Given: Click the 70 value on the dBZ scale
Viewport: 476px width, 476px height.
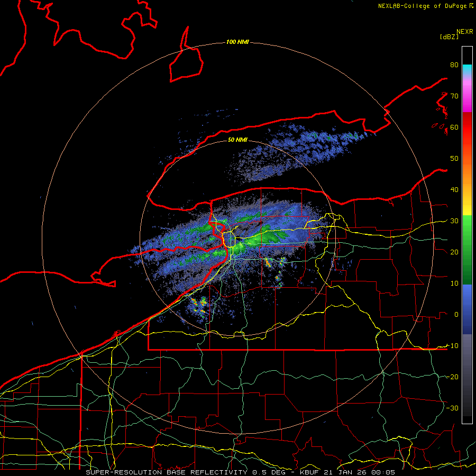Looking at the screenshot, I should pos(454,96).
